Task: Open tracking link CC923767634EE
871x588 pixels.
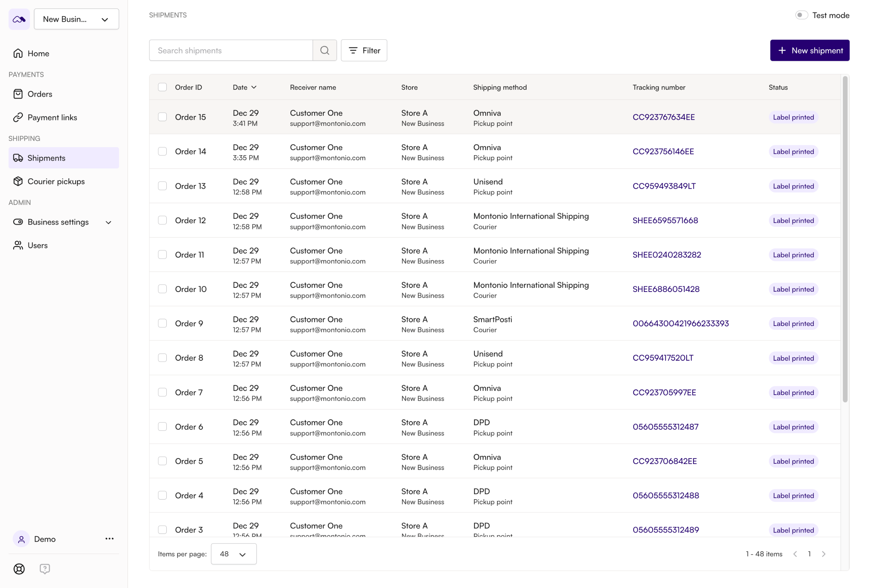Action: click(x=663, y=117)
